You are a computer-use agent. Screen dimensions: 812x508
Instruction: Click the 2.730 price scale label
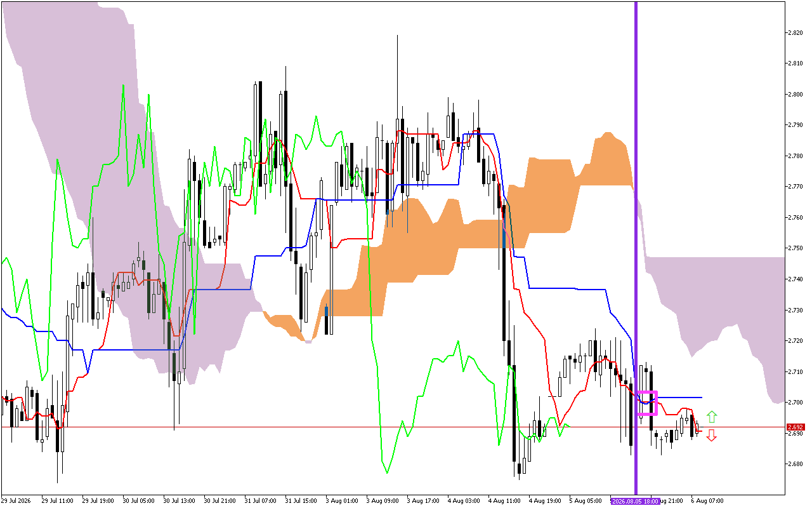tap(796, 311)
